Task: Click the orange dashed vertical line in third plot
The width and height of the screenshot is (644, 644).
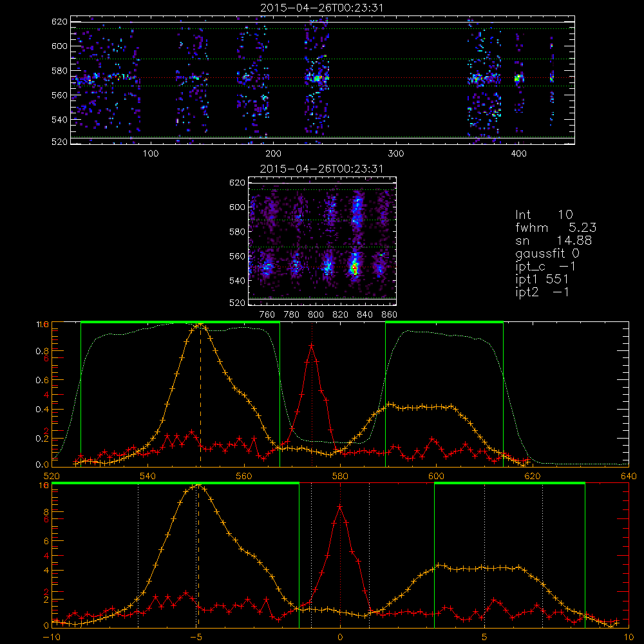Action: [x=200, y=394]
